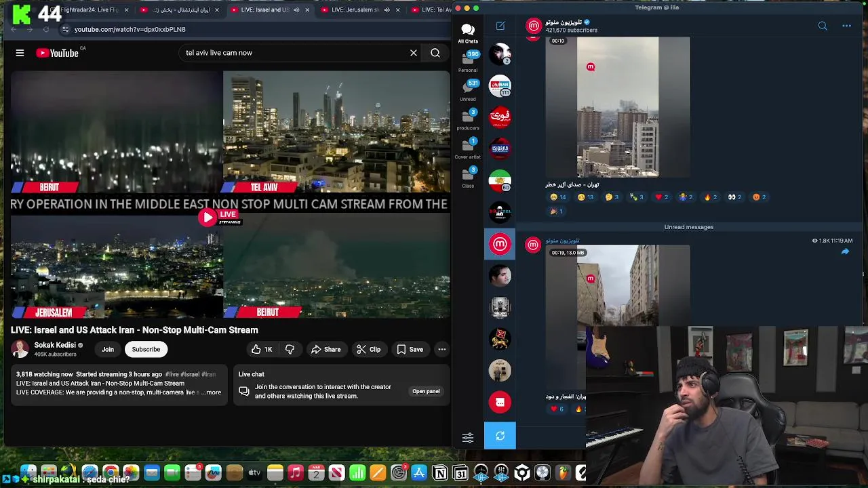Viewport: 868px width, 488px height.
Task: Launch Safari from the Dock
Action: [x=90, y=472]
